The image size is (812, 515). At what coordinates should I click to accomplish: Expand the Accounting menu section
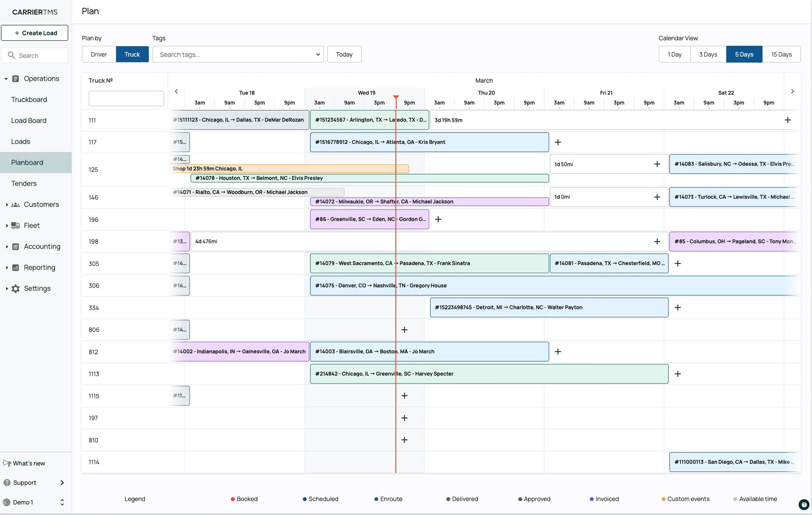click(41, 247)
